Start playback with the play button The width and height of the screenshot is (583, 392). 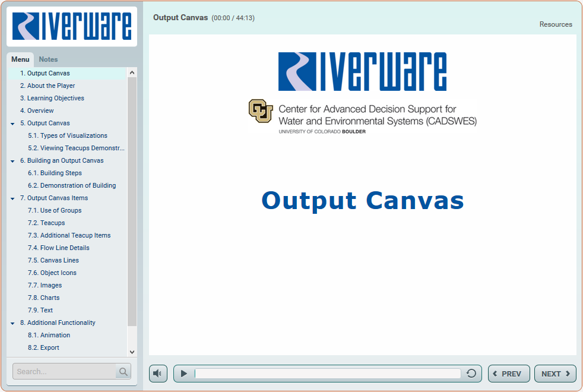coord(183,374)
